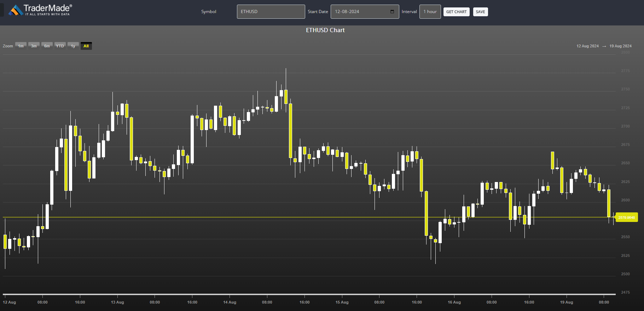Click the 2725 price axis label

[x=625, y=108]
